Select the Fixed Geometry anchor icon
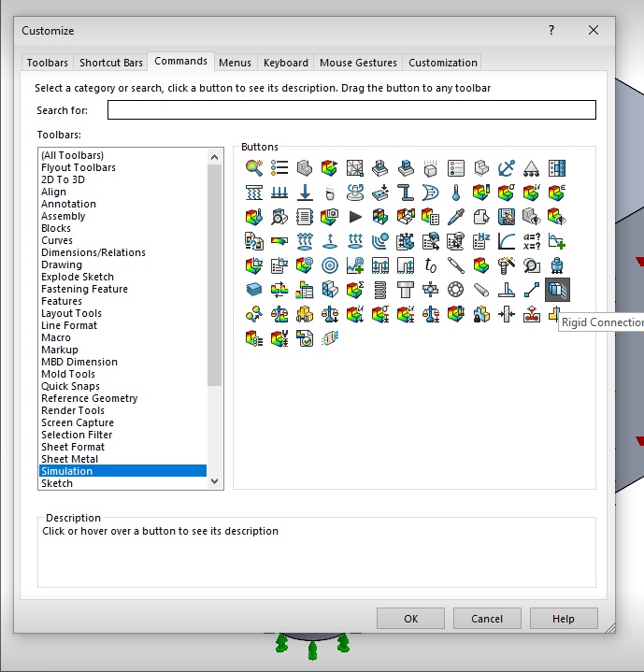Viewport: 644px width, 672px height. [507, 168]
